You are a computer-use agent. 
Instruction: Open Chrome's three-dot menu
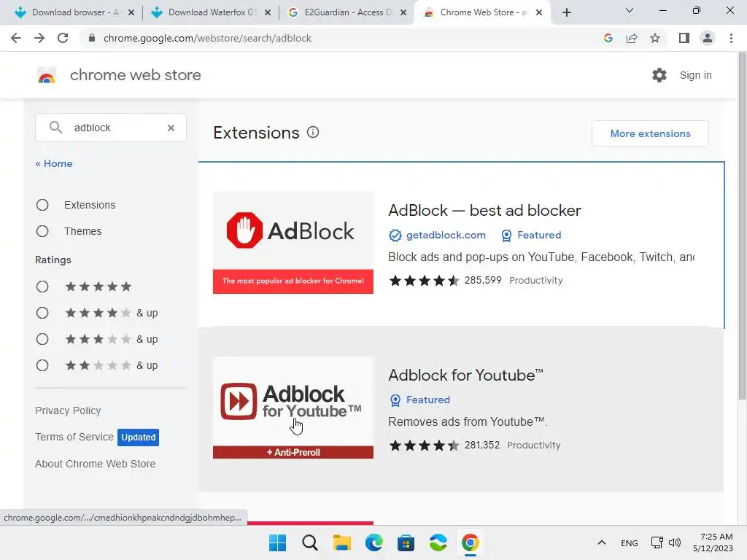coord(731,38)
